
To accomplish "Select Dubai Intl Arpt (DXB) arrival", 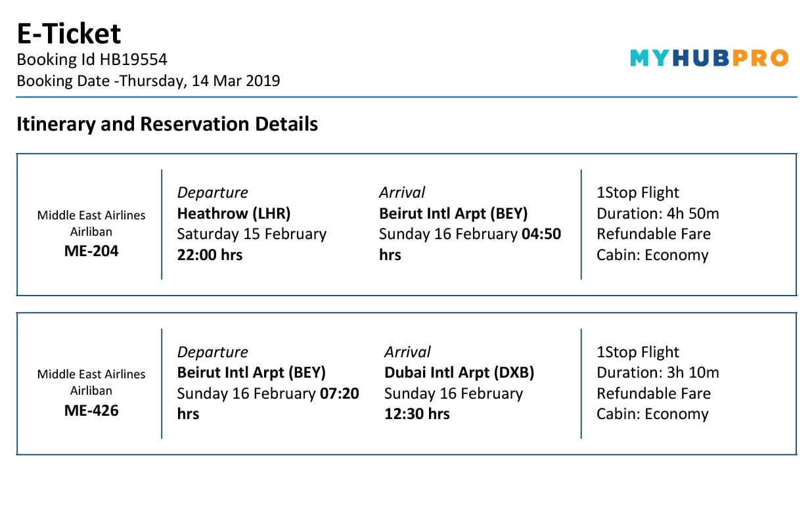I will click(459, 372).
